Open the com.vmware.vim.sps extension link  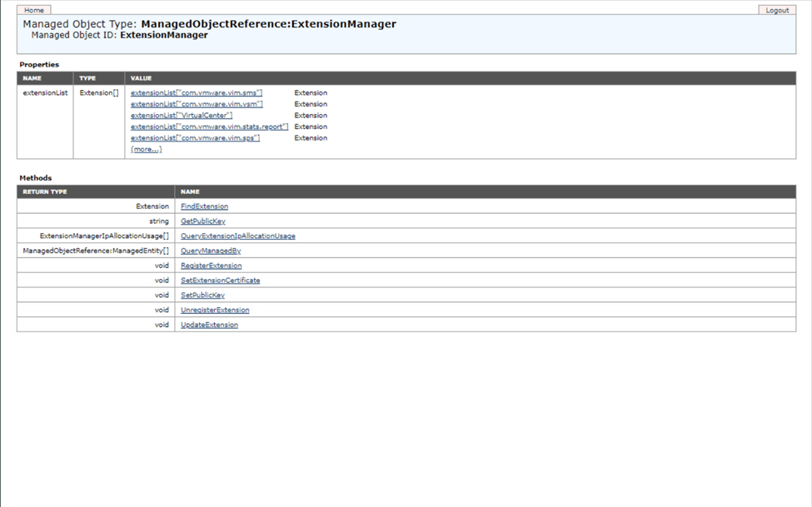pyautogui.click(x=195, y=138)
